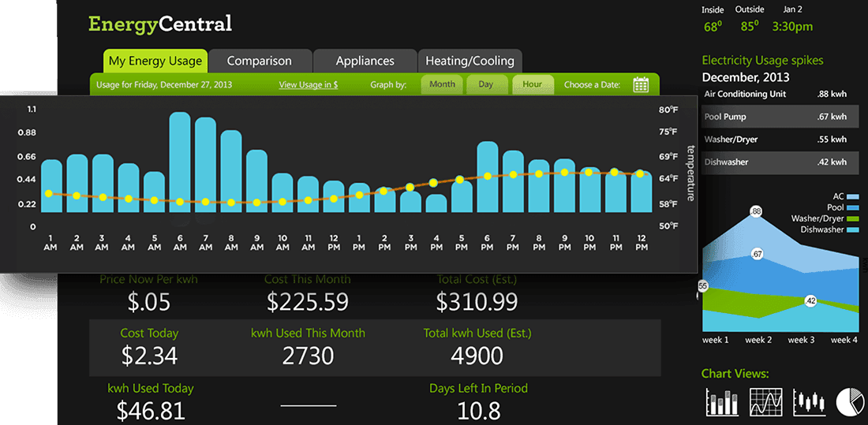Select the candlestick chart view icon
The width and height of the screenshot is (868, 425).
coord(809,402)
